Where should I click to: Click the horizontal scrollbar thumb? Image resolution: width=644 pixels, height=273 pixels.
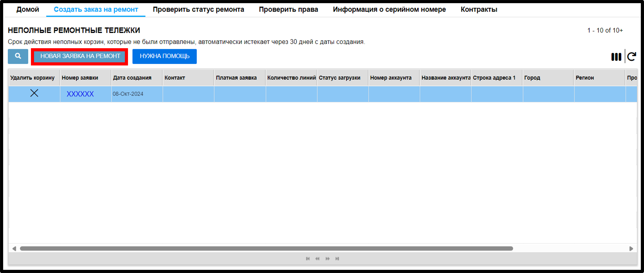(267, 248)
